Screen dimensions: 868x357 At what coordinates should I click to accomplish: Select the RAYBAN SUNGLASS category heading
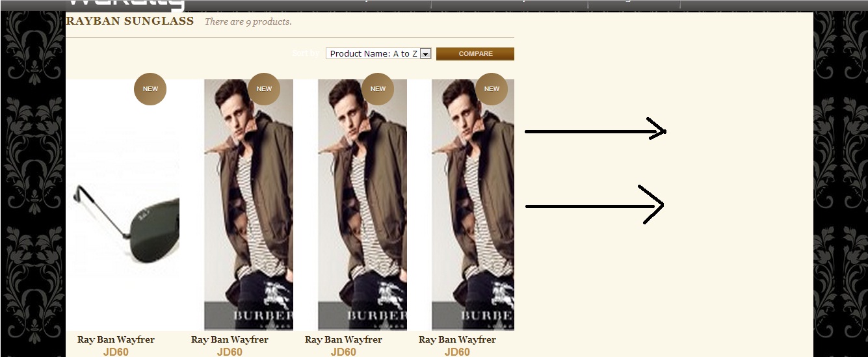point(130,21)
